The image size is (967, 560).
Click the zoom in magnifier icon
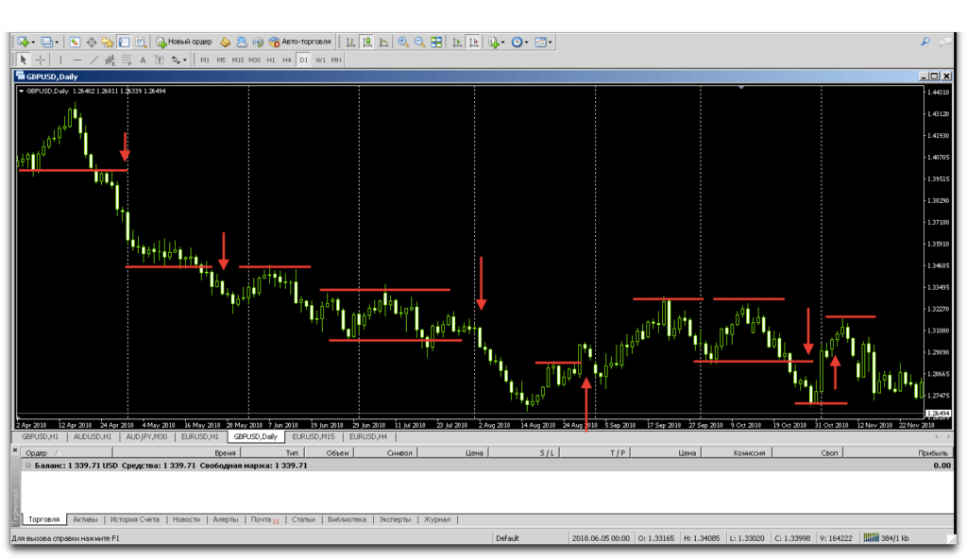(x=403, y=42)
